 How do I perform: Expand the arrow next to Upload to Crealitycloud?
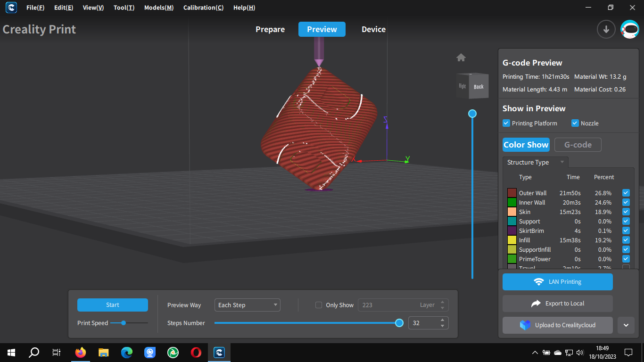[x=626, y=325]
